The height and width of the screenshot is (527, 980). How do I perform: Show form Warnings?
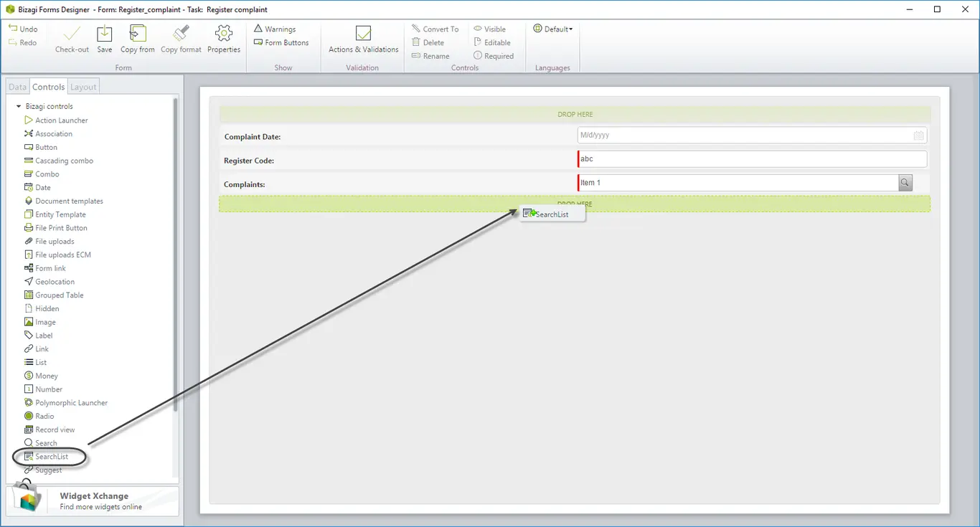(x=275, y=29)
